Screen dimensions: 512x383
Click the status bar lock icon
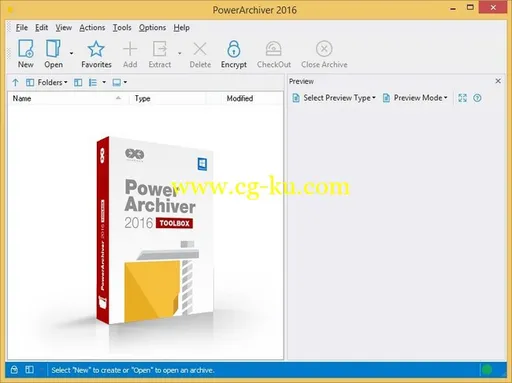tap(14, 370)
